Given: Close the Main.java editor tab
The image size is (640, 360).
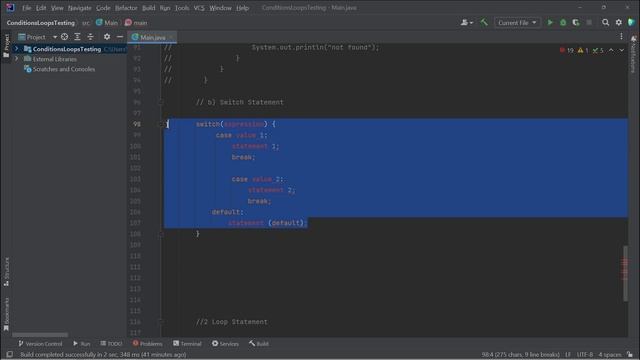Looking at the screenshot, I should coord(171,37).
